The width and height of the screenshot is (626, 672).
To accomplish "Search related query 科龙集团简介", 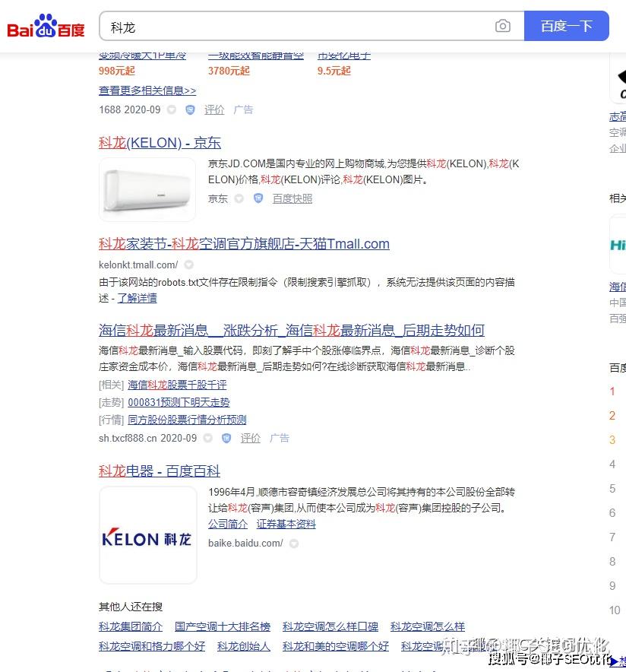I will (131, 627).
